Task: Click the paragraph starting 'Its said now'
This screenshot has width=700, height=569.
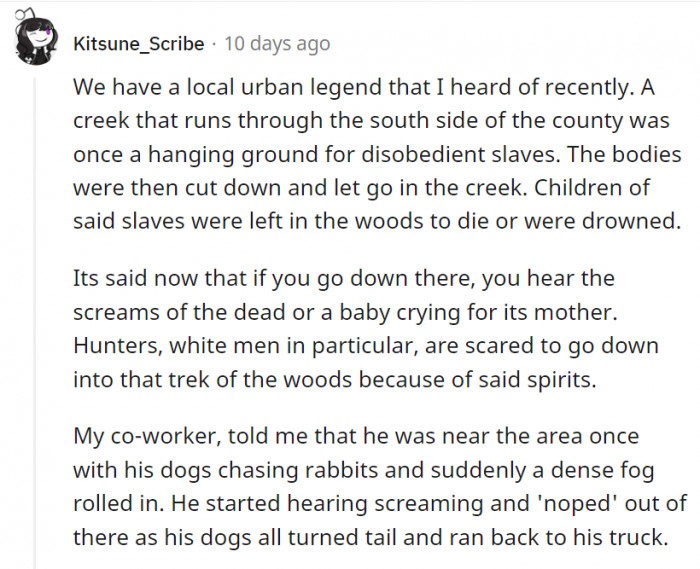Action: point(366,329)
